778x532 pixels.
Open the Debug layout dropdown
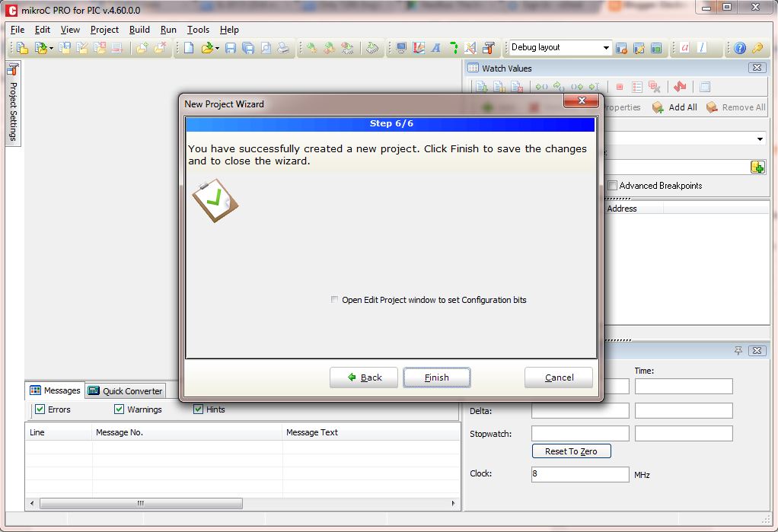tap(606, 48)
